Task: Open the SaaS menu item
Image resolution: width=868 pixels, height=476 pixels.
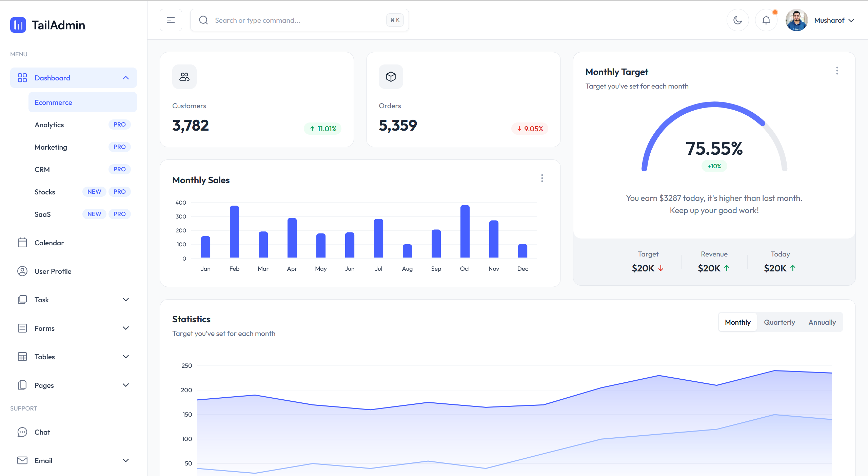Action: (83, 214)
